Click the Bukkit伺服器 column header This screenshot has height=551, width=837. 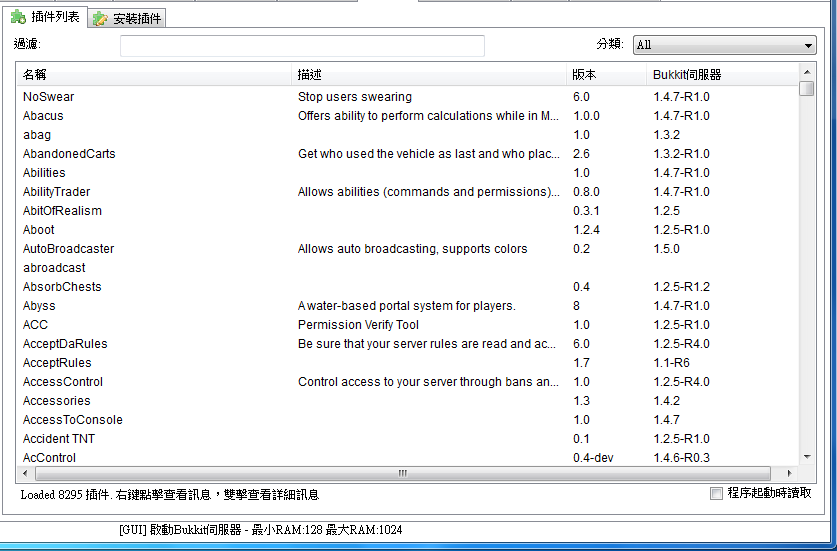click(720, 75)
